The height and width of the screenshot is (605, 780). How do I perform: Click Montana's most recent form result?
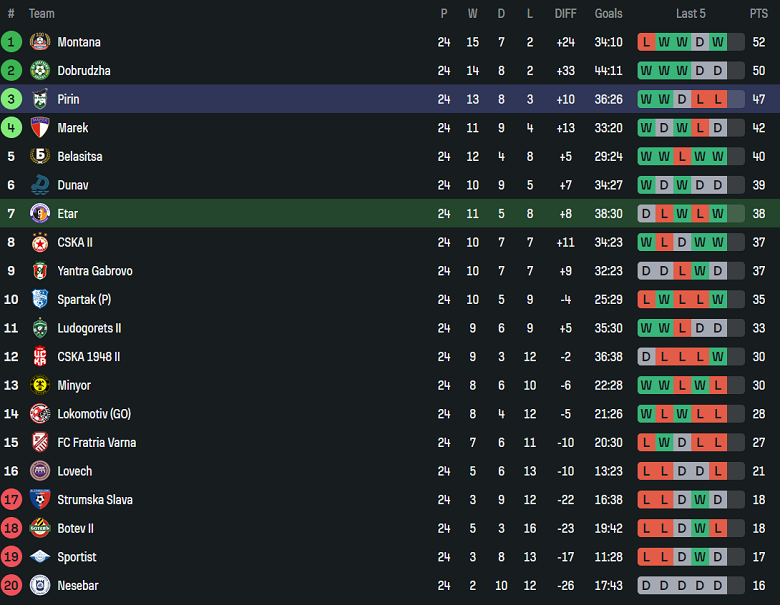[736, 42]
